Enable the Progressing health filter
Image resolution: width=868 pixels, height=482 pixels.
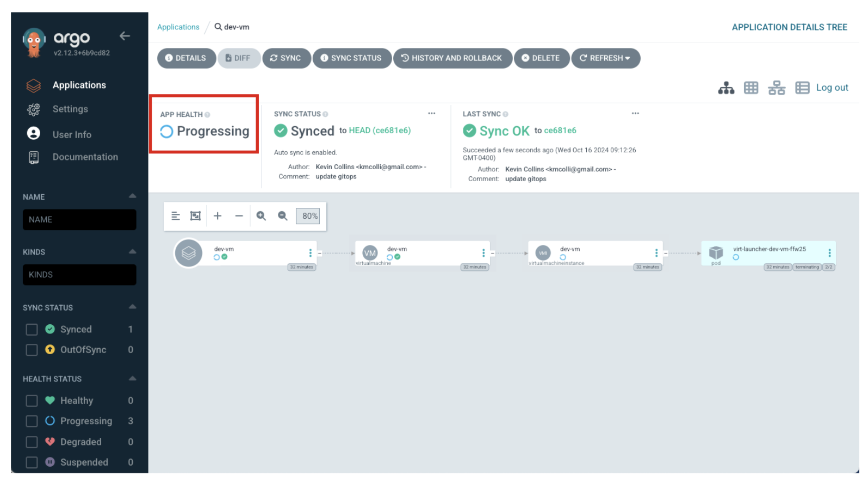[x=32, y=421]
